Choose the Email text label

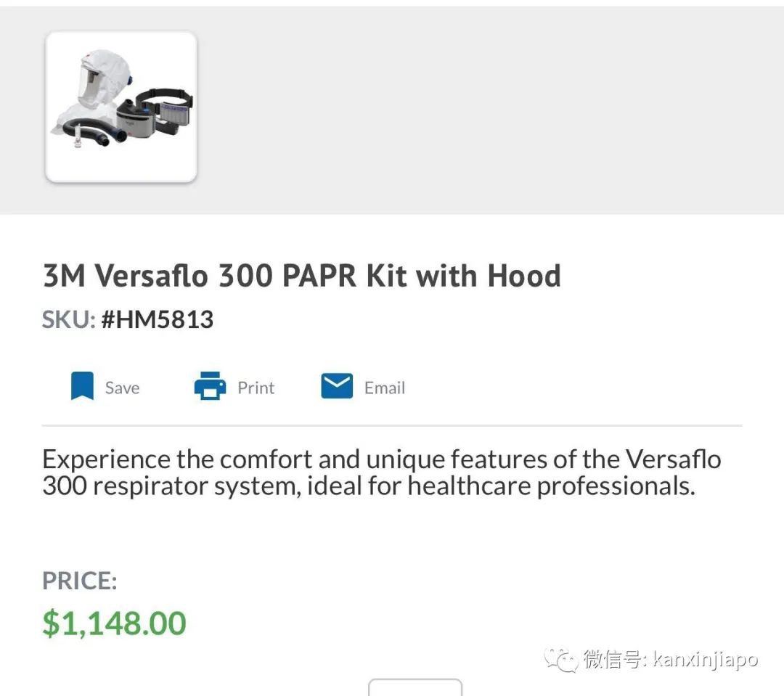385,388
